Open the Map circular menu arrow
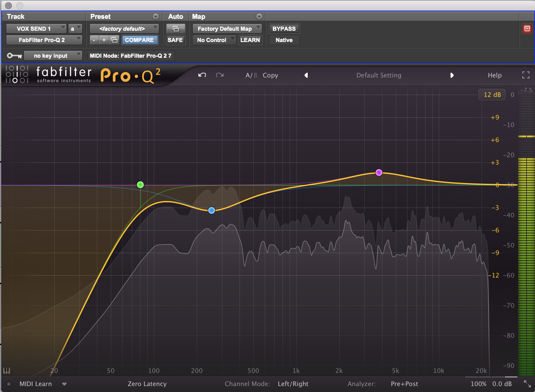Screen dimensions: 535x392 [259, 16]
